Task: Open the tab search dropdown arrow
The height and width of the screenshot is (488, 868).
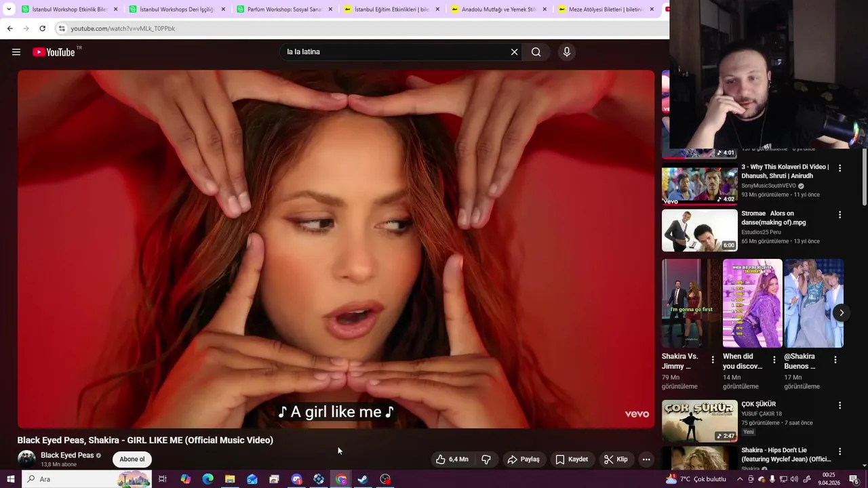Action: tap(9, 9)
